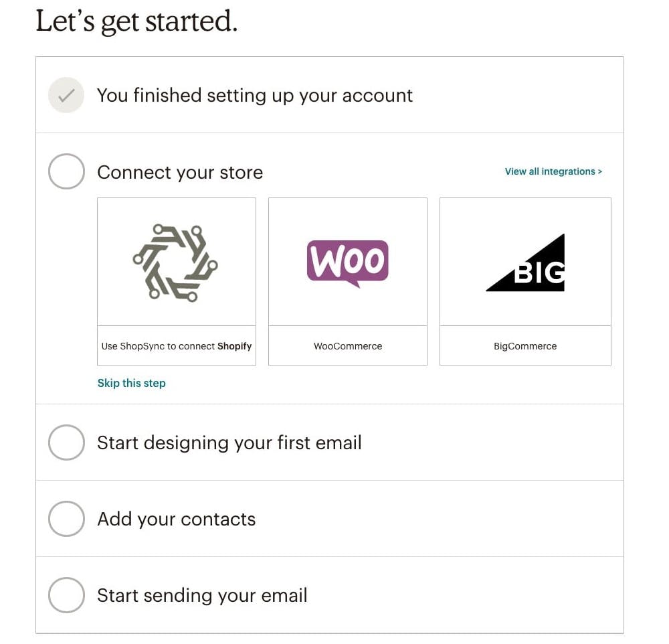Image resolution: width=669 pixels, height=644 pixels.
Task: Click the Let's get started heading
Action: [136, 21]
